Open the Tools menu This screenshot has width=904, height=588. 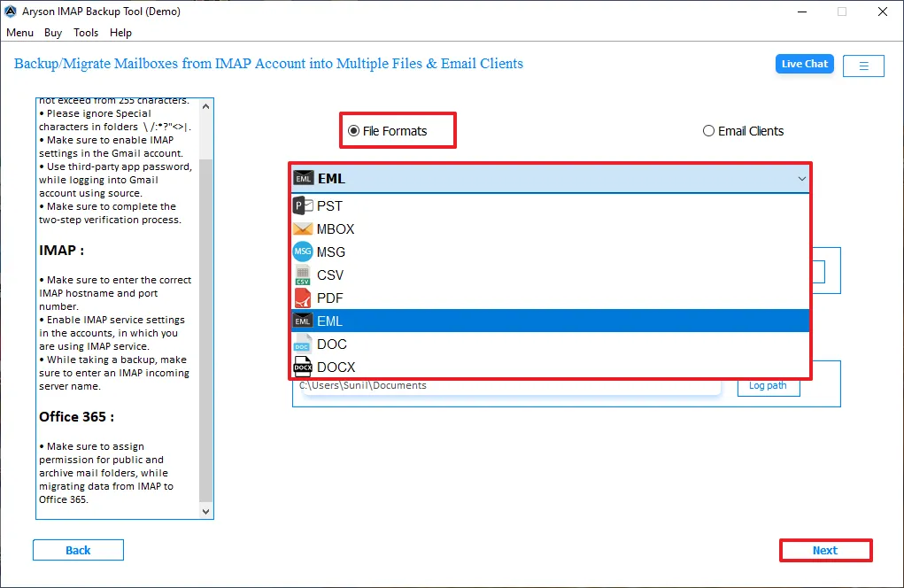click(x=86, y=33)
